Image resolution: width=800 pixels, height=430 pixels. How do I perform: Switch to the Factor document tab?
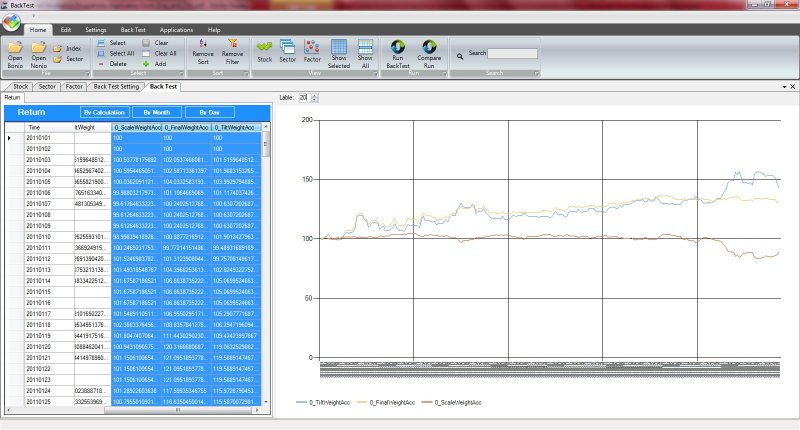point(73,87)
